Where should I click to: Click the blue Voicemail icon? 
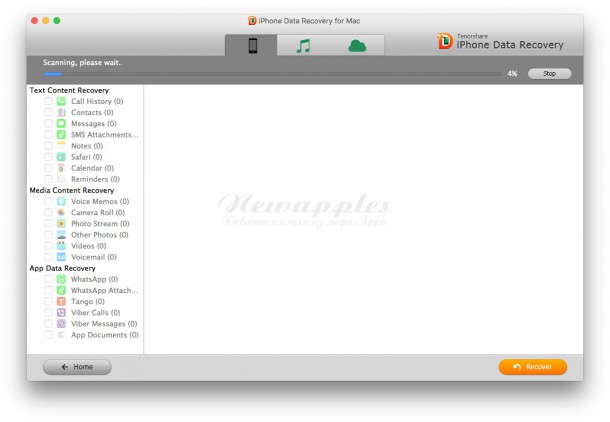pos(61,257)
